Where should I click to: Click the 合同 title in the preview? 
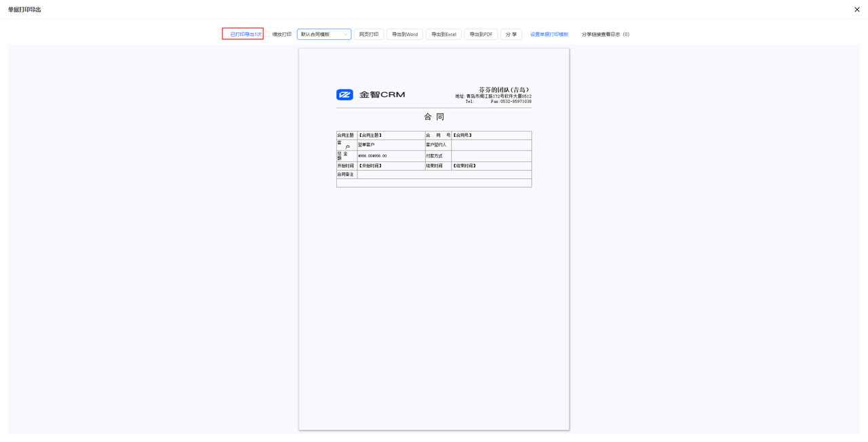(x=434, y=117)
